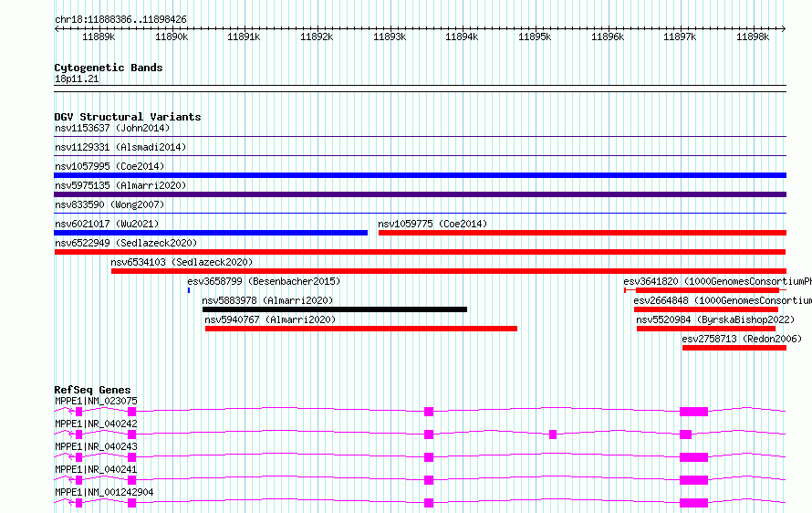Click the black bar under nsv5883978
Screen dimensions: 812x513
point(335,309)
